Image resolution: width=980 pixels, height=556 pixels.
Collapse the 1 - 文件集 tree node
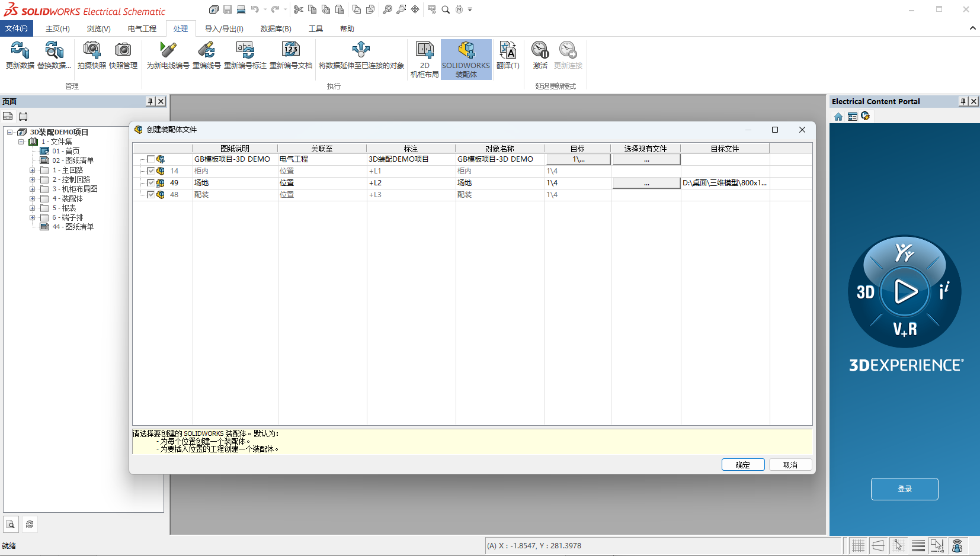[x=21, y=142]
